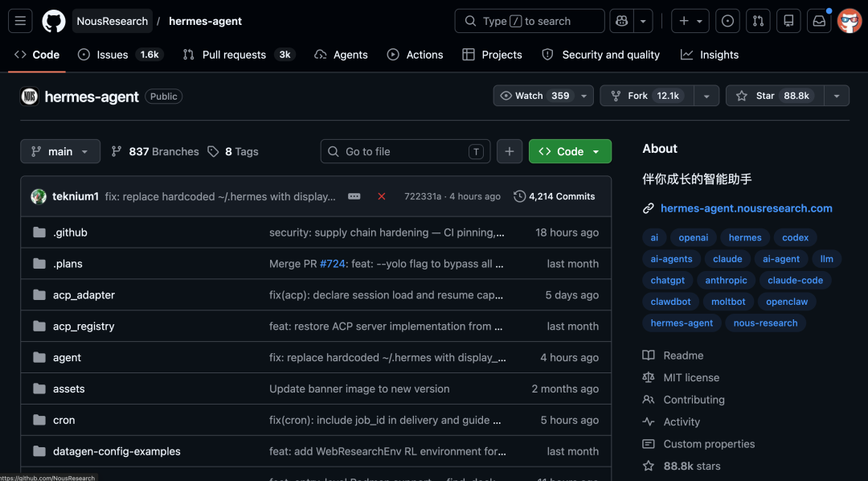Open the global navigation hamburger menu
868x481 pixels.
[20, 21]
